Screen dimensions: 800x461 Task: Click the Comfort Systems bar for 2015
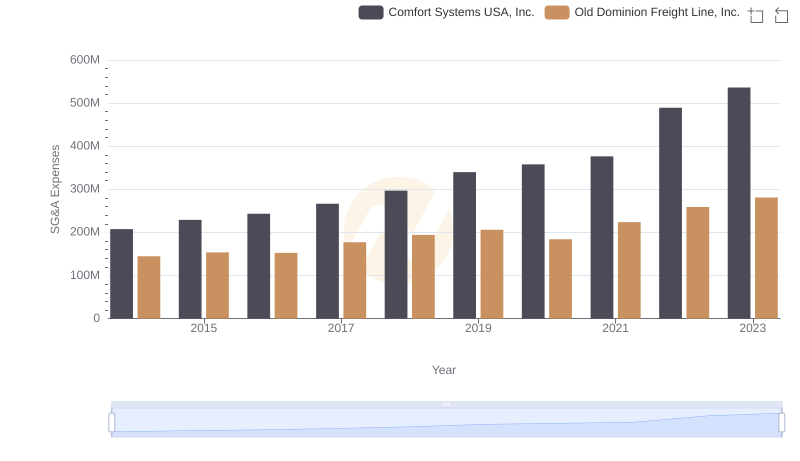click(x=190, y=269)
